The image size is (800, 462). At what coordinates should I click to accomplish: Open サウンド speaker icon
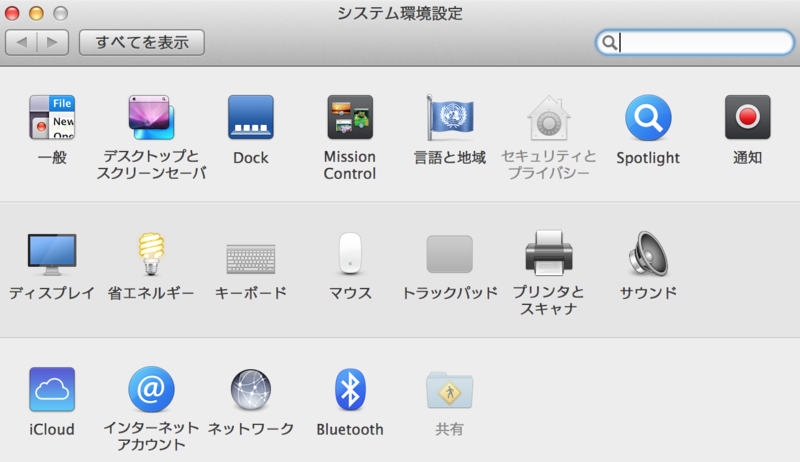pos(648,253)
